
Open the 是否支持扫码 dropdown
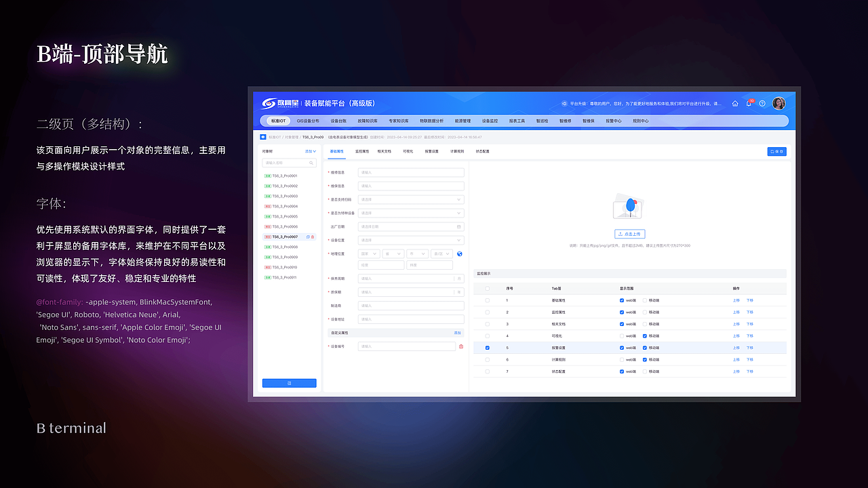(x=410, y=199)
